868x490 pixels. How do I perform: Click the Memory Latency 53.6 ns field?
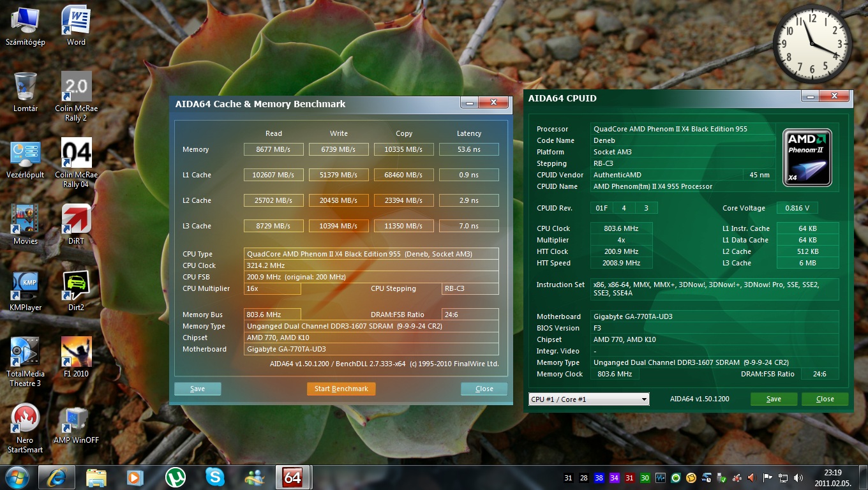click(468, 149)
